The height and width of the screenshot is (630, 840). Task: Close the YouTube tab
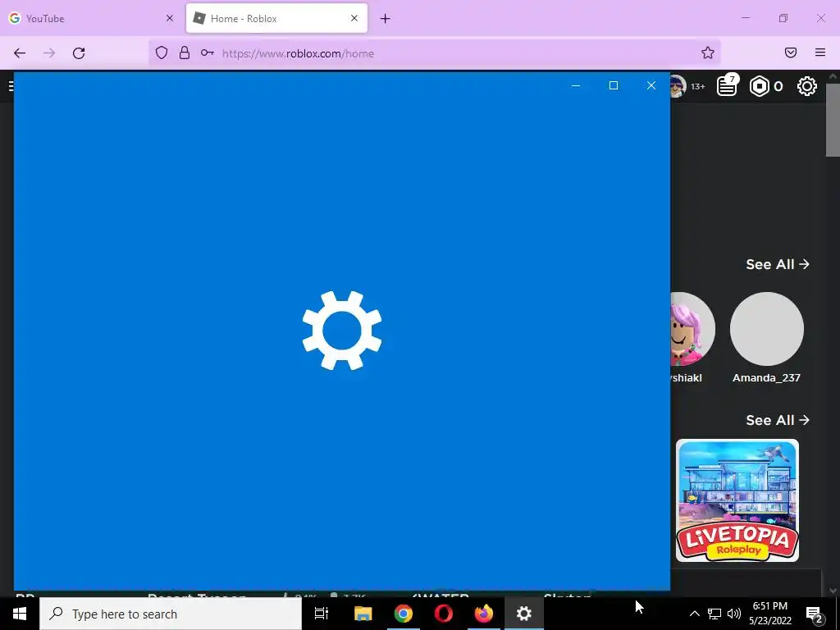170,18
